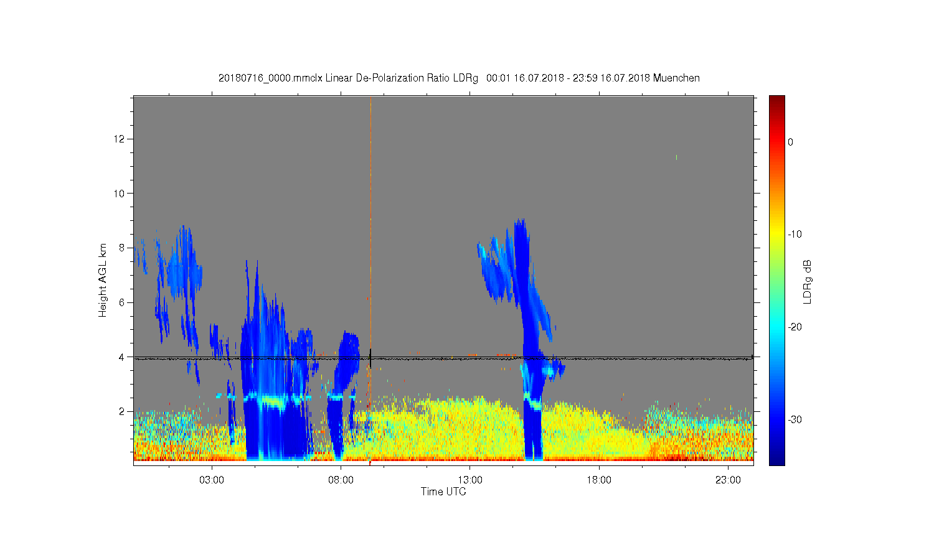The image size is (934, 560).
Task: Click the dark blue bottom of colorbar
Action: point(777,459)
